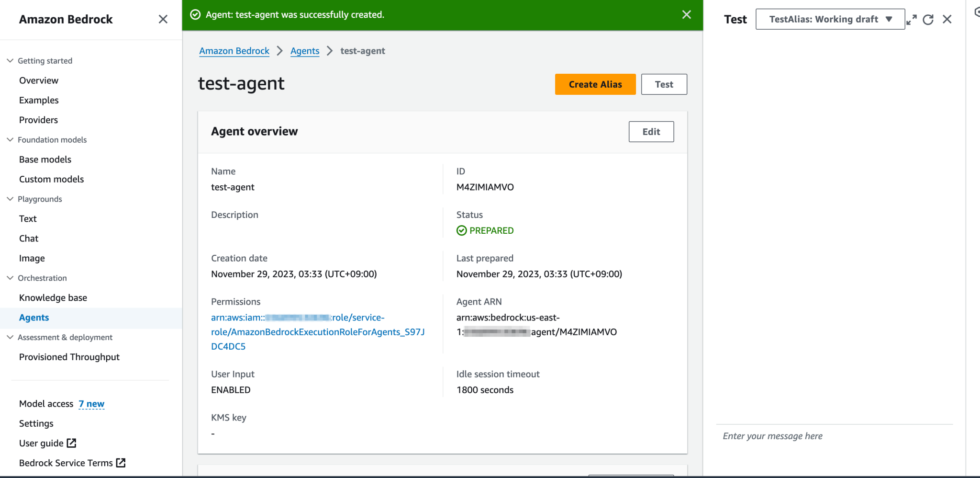This screenshot has width=980, height=478.
Task: Collapse the Assessment & deployment section
Action: click(10, 337)
